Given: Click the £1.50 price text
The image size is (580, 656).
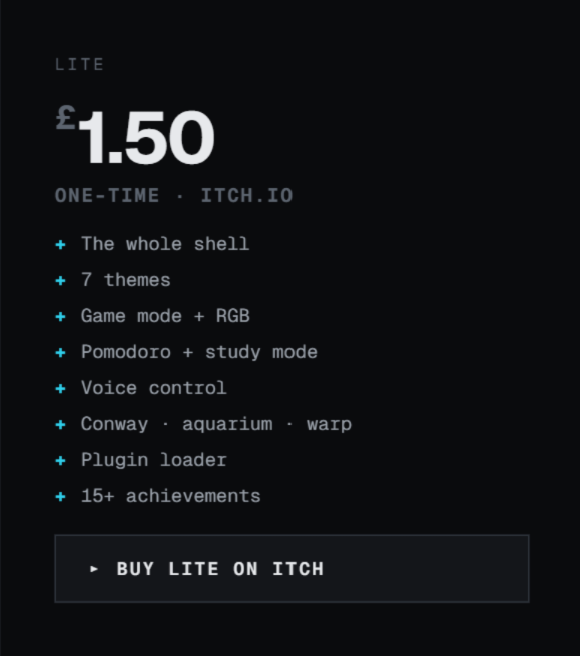Looking at the screenshot, I should pos(135,136).
